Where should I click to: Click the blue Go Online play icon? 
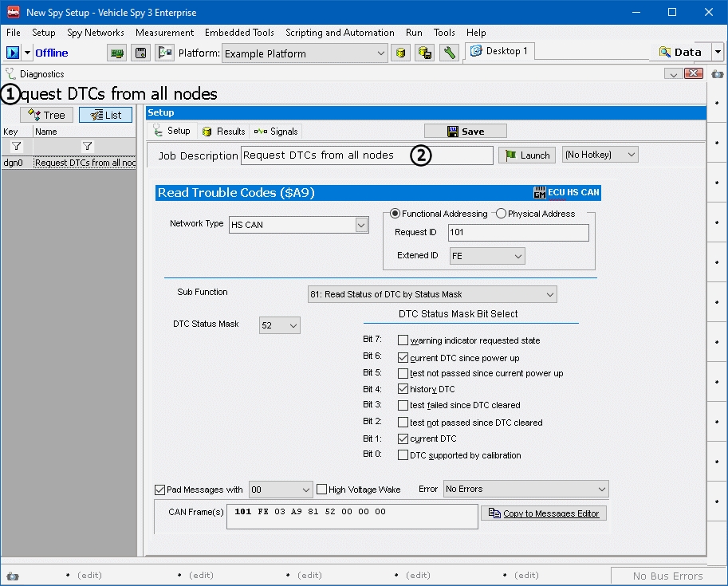point(13,53)
